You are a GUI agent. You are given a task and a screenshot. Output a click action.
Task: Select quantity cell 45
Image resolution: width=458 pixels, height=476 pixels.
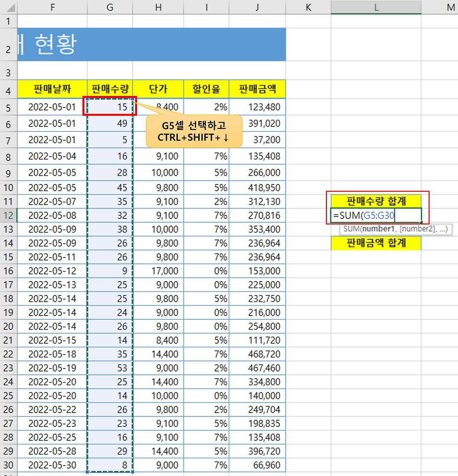tap(110, 188)
